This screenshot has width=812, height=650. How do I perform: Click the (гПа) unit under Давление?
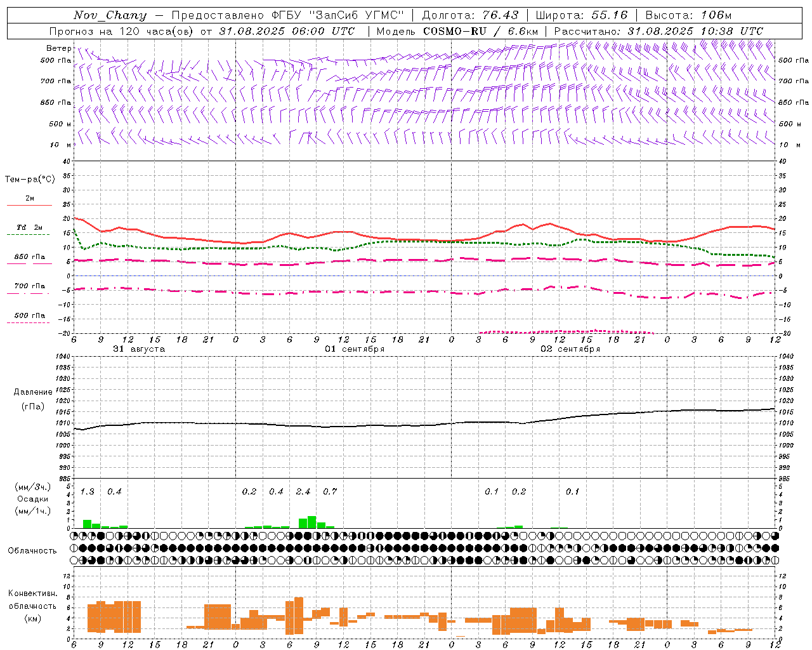pos(33,406)
